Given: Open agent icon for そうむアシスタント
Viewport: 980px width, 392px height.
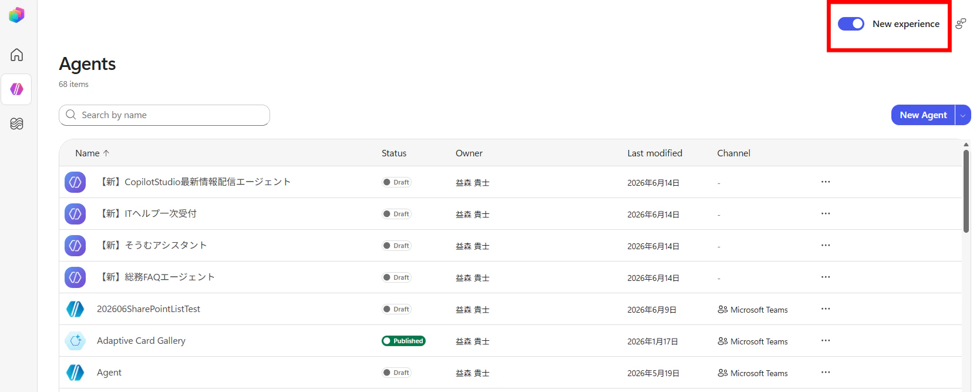Looking at the screenshot, I should tap(75, 246).
